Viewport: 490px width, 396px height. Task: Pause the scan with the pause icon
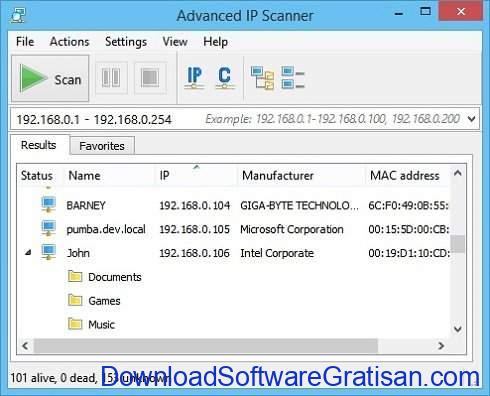(x=111, y=78)
